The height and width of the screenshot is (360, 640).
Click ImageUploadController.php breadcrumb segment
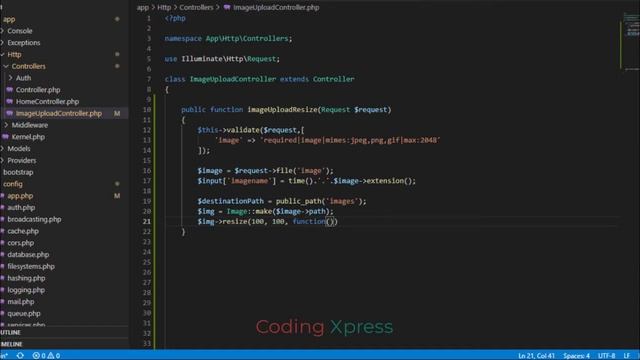coord(276,7)
